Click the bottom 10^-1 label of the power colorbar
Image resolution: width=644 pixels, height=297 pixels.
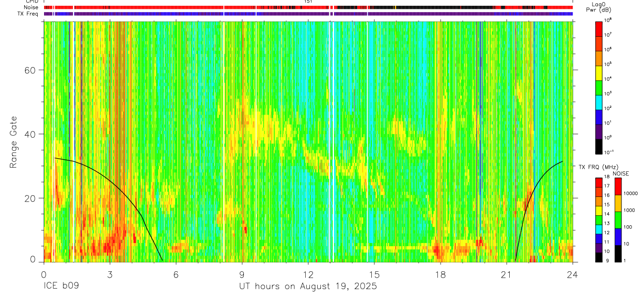[609, 152]
